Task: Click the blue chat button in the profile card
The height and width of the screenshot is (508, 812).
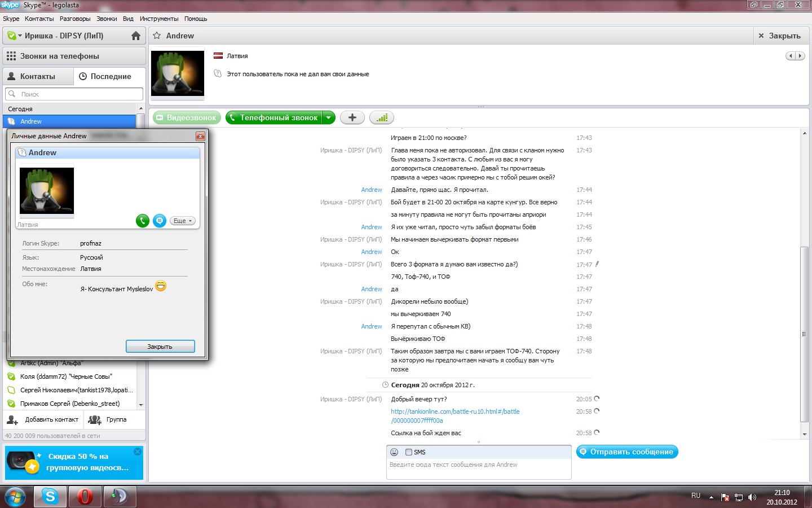Action: click(x=160, y=221)
